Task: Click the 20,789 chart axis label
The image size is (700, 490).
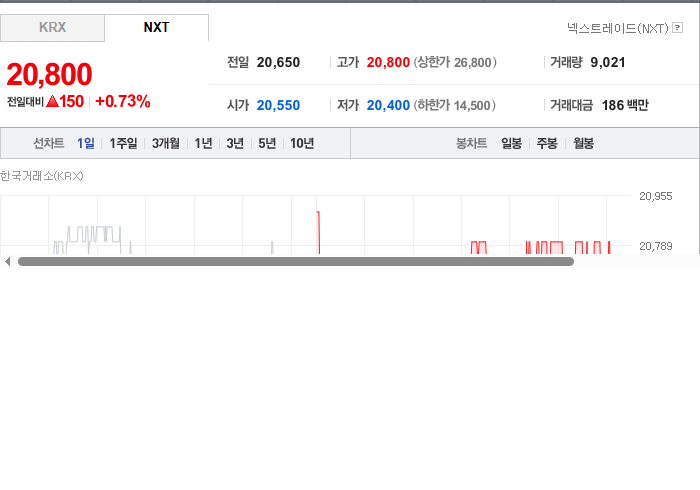Action: (x=656, y=246)
